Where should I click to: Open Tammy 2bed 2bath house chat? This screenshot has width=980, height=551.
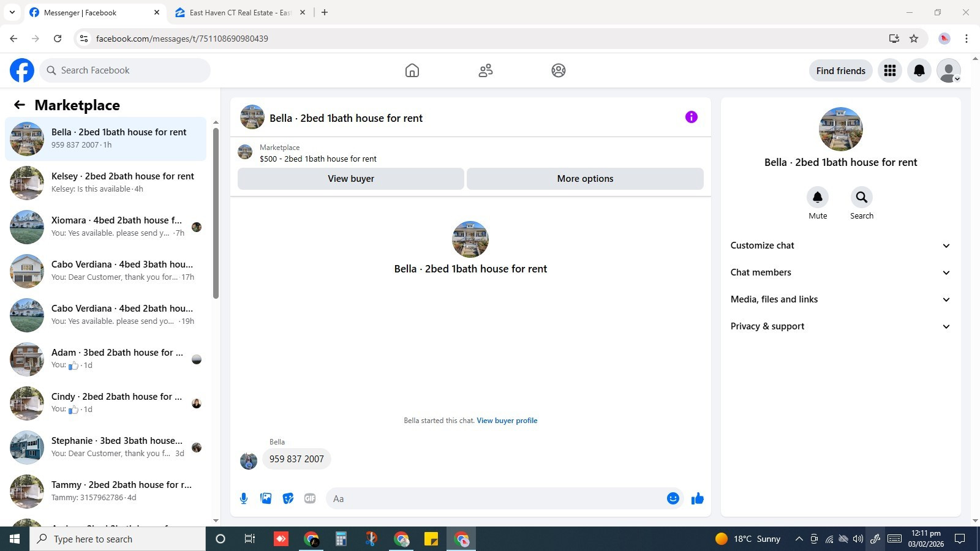pos(105,492)
